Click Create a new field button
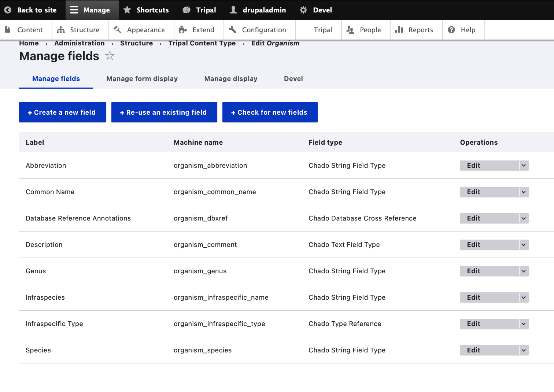Viewport: 554px width, 392px height. (63, 112)
